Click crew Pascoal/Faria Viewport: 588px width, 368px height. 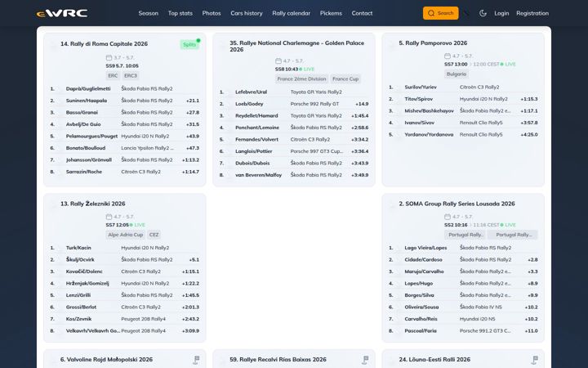point(421,331)
